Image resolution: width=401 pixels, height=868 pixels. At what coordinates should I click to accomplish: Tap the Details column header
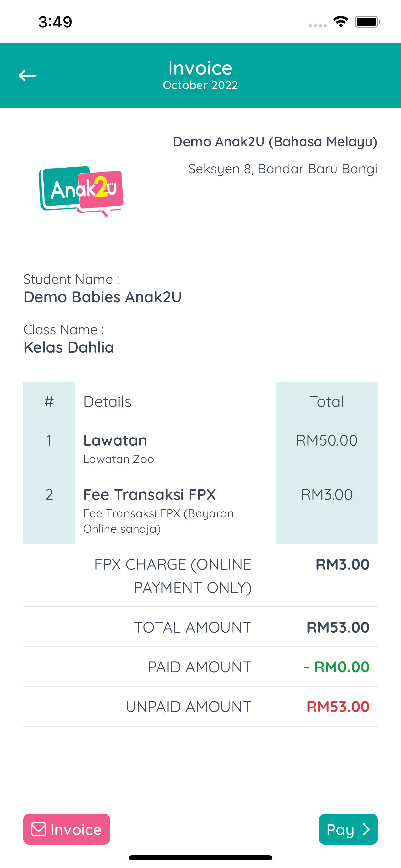107,402
